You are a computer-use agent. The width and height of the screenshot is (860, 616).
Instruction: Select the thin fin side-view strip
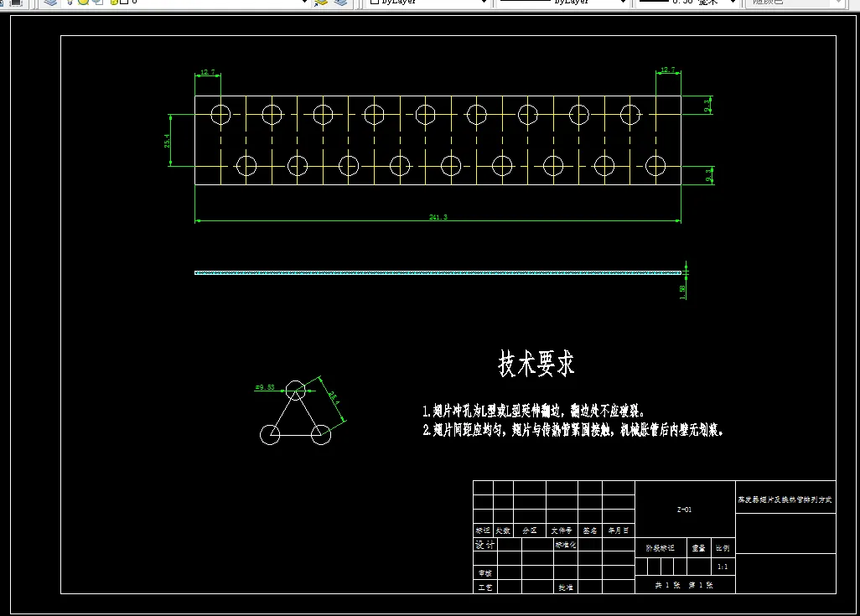click(438, 272)
